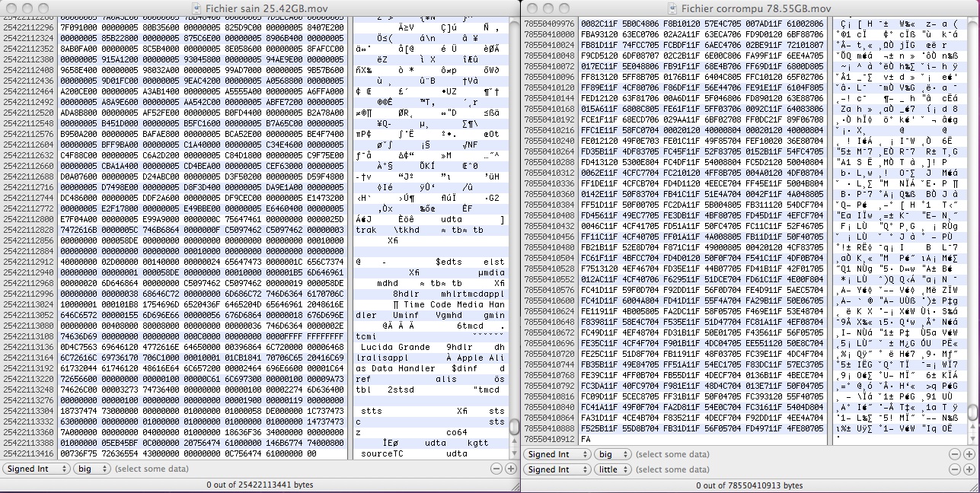980x493 pixels.
Task: Remove the big-endian inspector row in corrompu window
Action: [955, 454]
